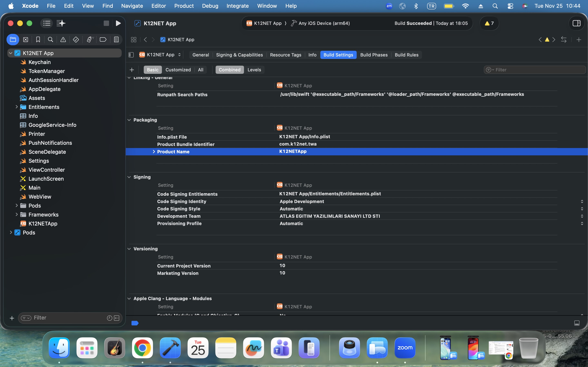
Task: Switch settings view to Levels
Action: coord(254,70)
